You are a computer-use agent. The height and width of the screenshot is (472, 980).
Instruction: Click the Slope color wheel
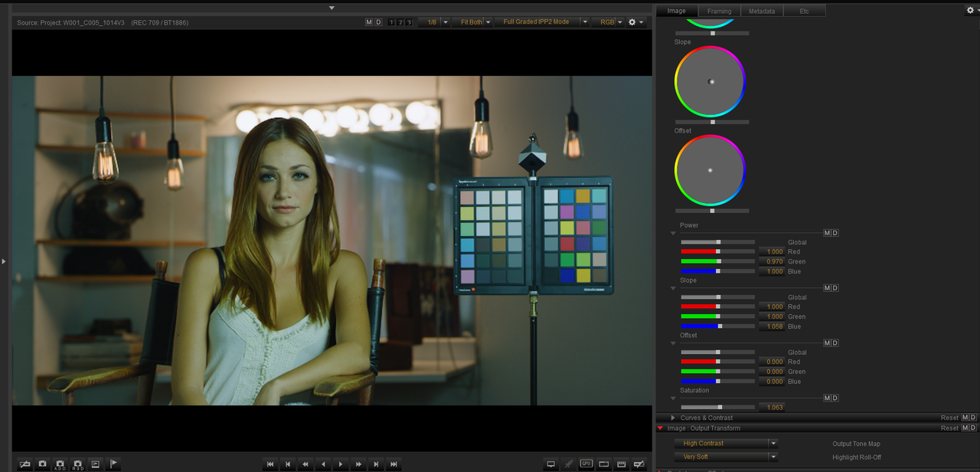tap(710, 81)
